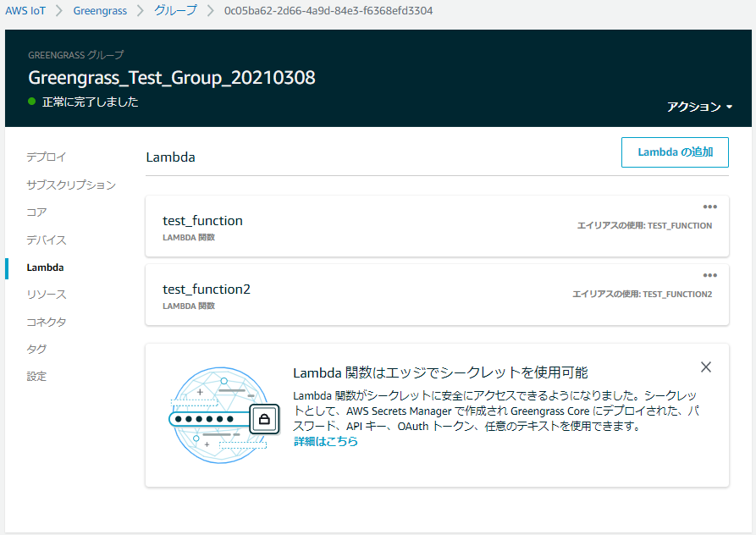The height and width of the screenshot is (535, 756).
Task: Open the test_function card's three-dot menu
Action: pos(709,207)
